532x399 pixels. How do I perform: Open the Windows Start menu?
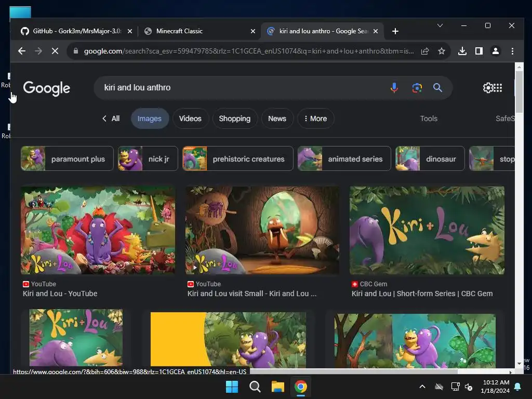(232, 387)
